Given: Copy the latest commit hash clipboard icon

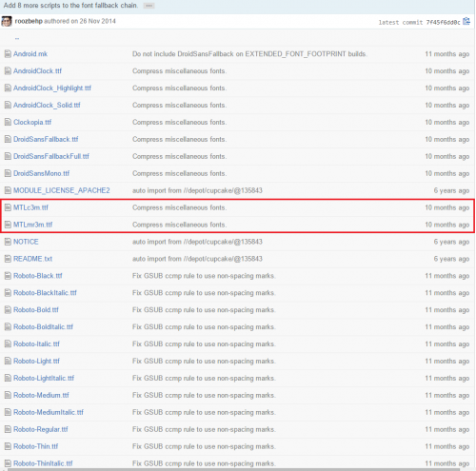Looking at the screenshot, I should click(x=466, y=21).
